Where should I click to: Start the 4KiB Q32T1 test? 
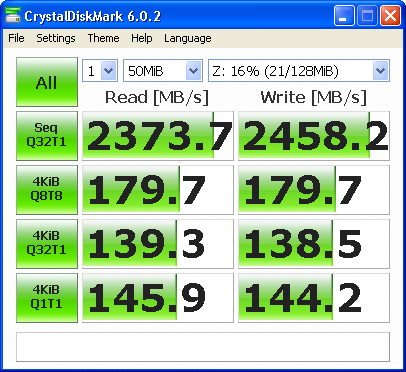[47, 244]
